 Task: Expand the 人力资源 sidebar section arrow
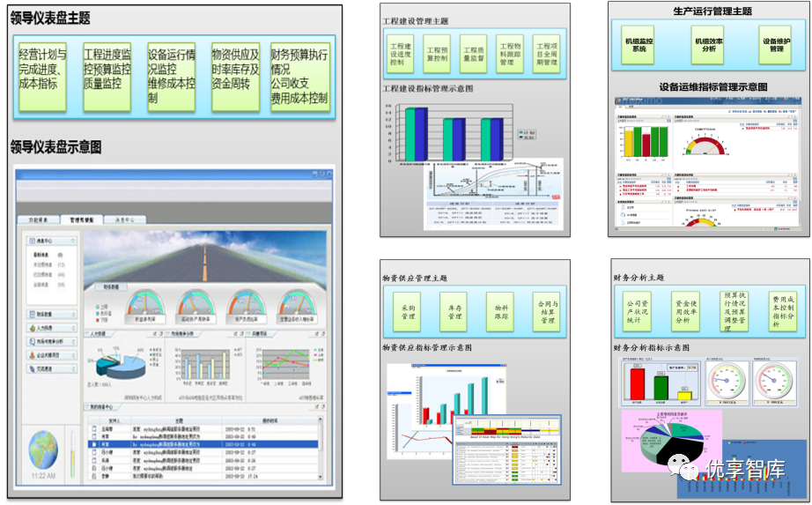pos(73,328)
